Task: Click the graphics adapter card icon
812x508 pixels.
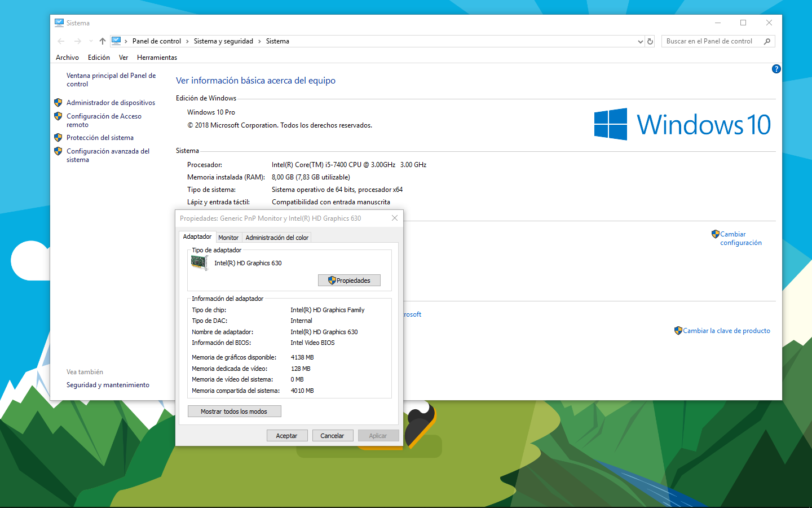Action: 199,262
